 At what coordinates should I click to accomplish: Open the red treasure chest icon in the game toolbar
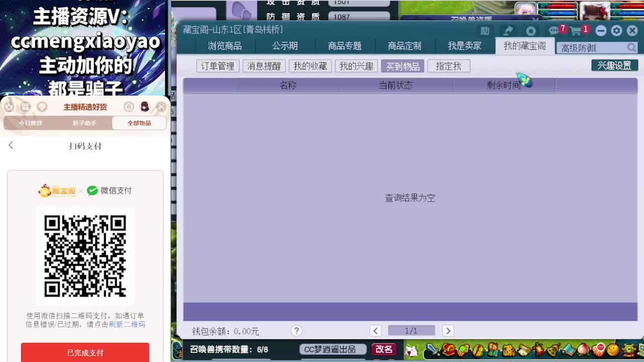[x=448, y=349]
